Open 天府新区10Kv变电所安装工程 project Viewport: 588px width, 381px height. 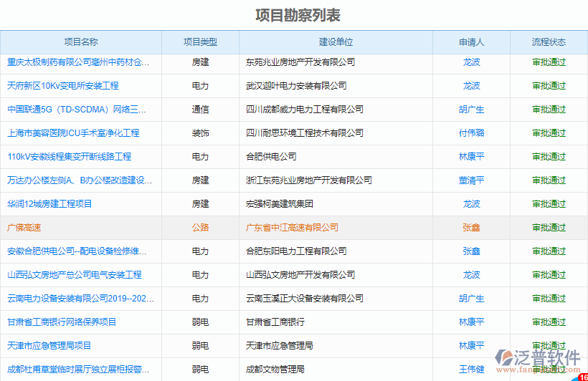[x=63, y=86]
